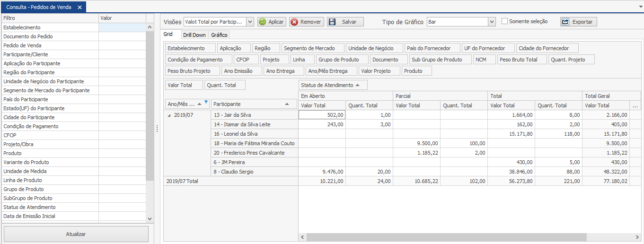Click the Atualizar button
Image resolution: width=644 pixels, height=244 pixels.
click(76, 234)
